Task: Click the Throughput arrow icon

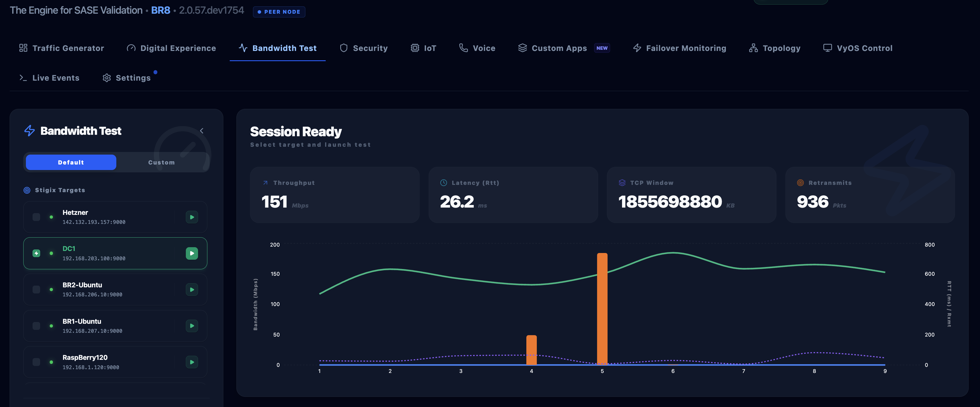Action: point(265,183)
